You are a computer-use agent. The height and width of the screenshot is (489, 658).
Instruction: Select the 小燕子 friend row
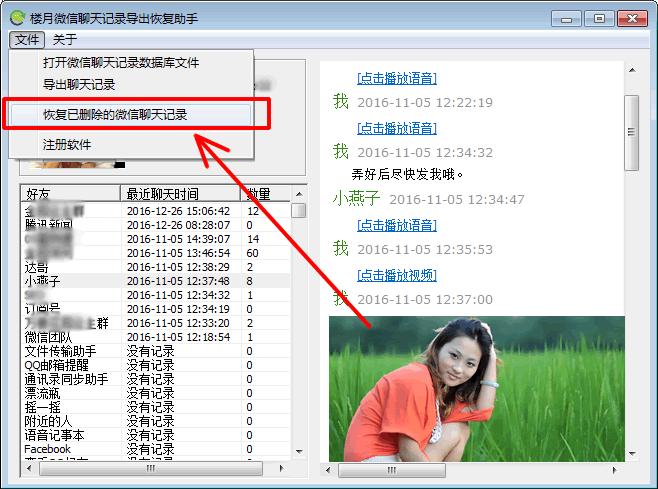(155, 281)
